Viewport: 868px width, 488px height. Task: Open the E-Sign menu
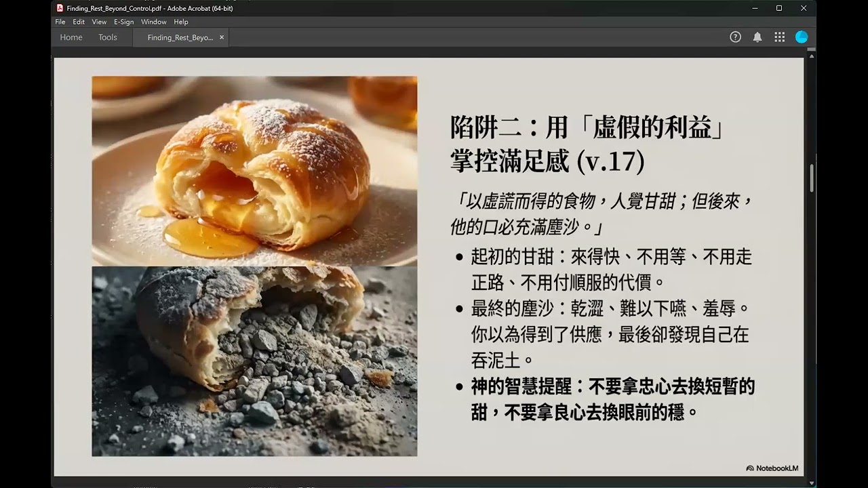tap(124, 22)
